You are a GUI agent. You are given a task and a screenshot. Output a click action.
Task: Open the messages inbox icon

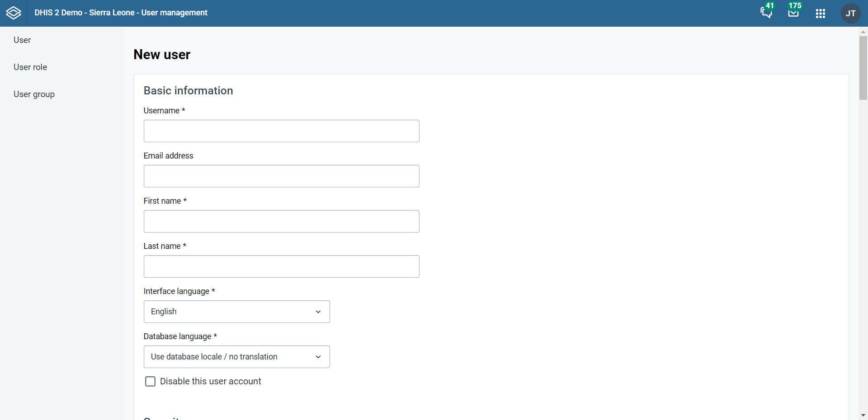(793, 13)
